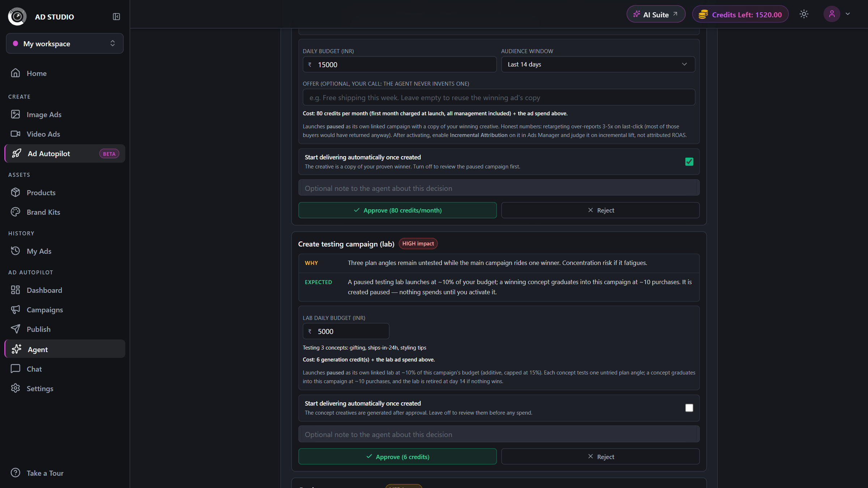868x488 pixels.
Task: Click the AI Suite external link arrow
Action: click(x=675, y=14)
